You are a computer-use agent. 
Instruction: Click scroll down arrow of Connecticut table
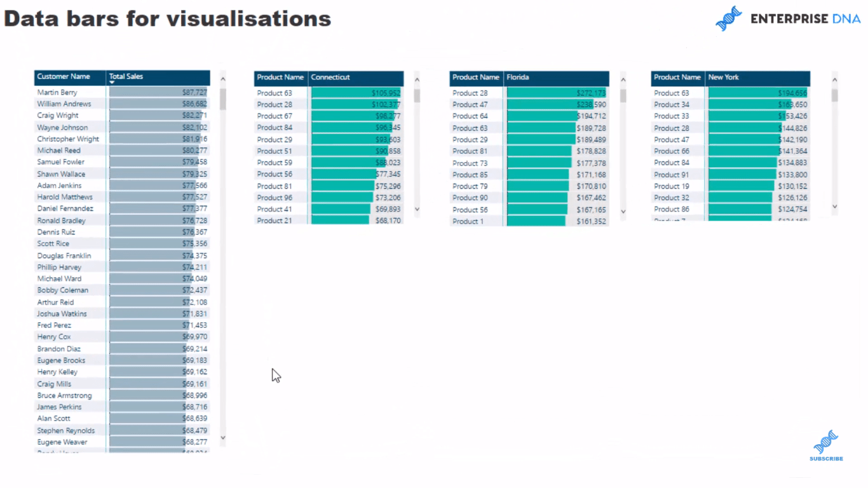coord(417,208)
